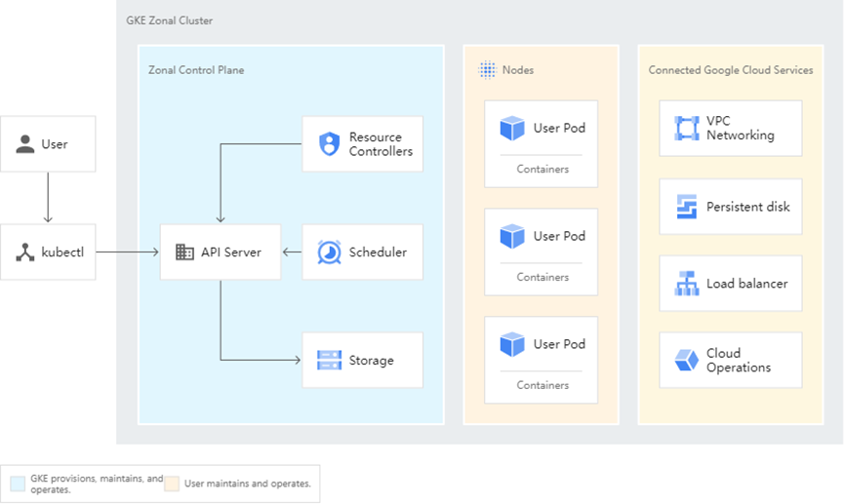Click Containers text in the top pod
The height and width of the screenshot is (504, 844).
point(543,169)
